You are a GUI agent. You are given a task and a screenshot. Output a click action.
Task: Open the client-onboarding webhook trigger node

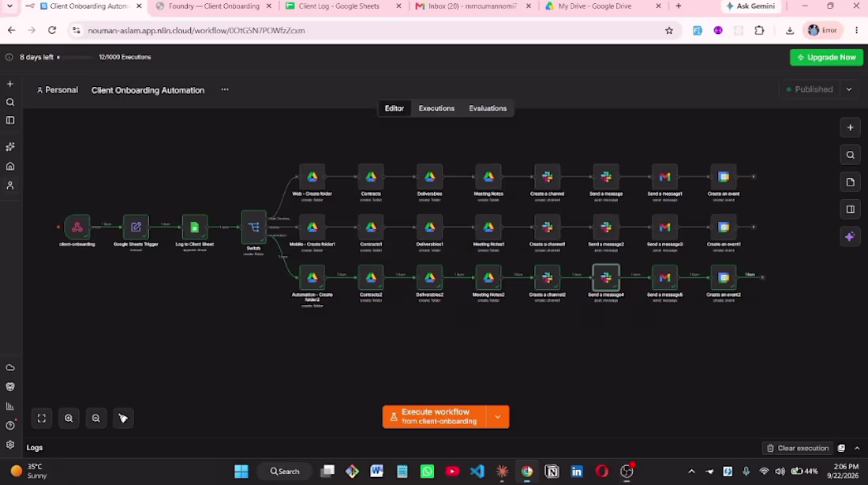(77, 227)
